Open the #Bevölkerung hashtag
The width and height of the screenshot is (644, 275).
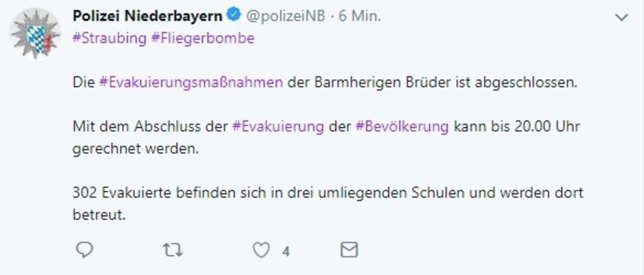pyautogui.click(x=402, y=126)
